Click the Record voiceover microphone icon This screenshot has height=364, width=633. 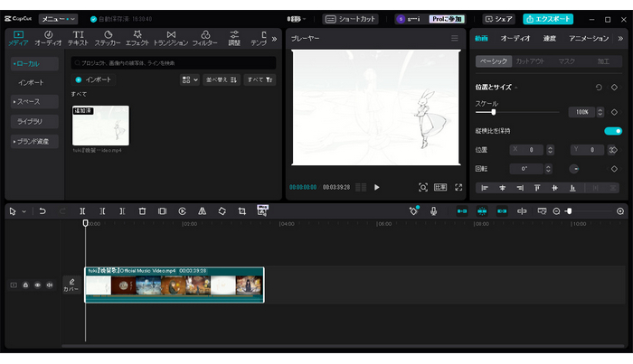coord(433,211)
